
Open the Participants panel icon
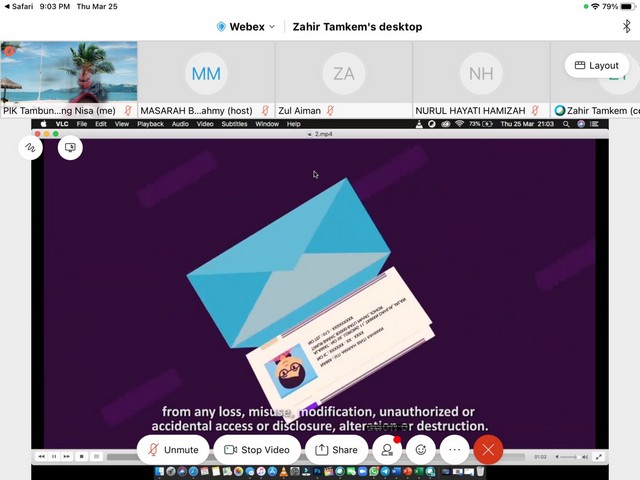(x=386, y=450)
